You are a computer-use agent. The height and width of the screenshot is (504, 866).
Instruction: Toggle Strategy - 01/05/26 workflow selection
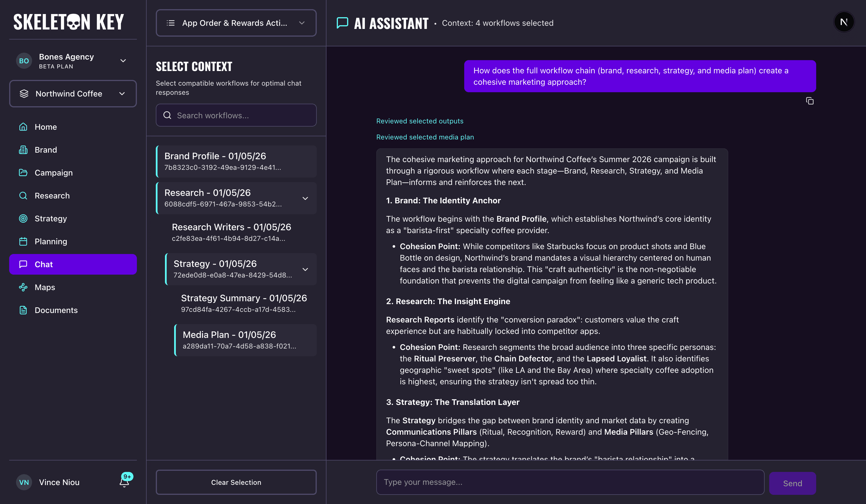[241, 269]
